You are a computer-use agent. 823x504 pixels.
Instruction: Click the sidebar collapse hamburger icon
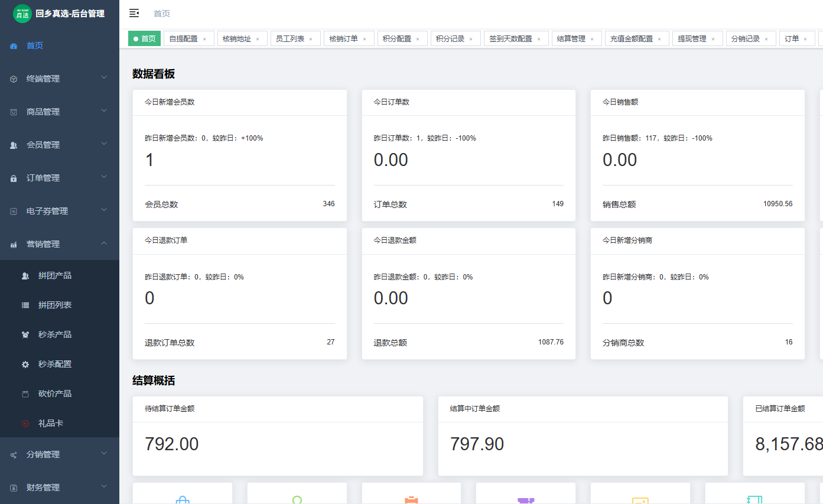[x=134, y=13]
